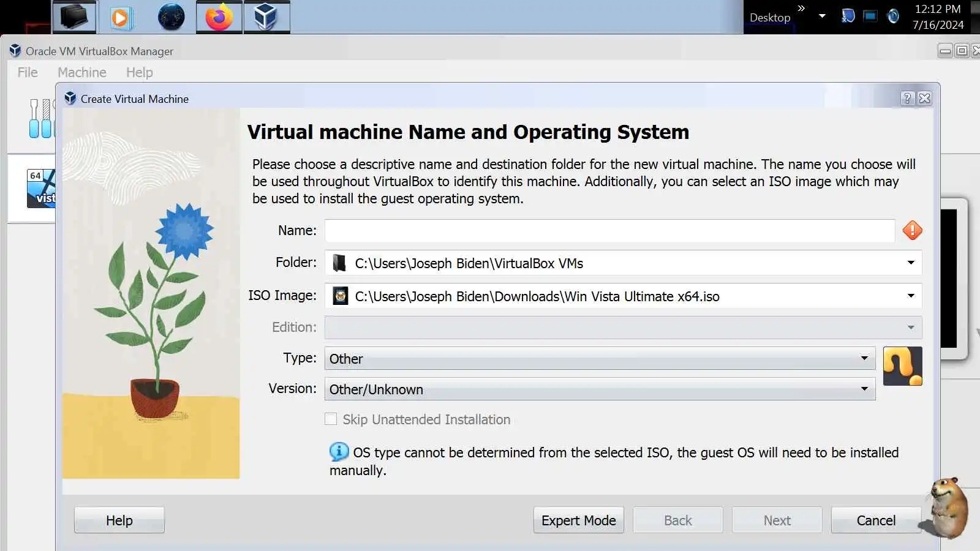Click the Folder path text C:\Users\Joseph Biden\VirtualBox VMs

coord(469,263)
